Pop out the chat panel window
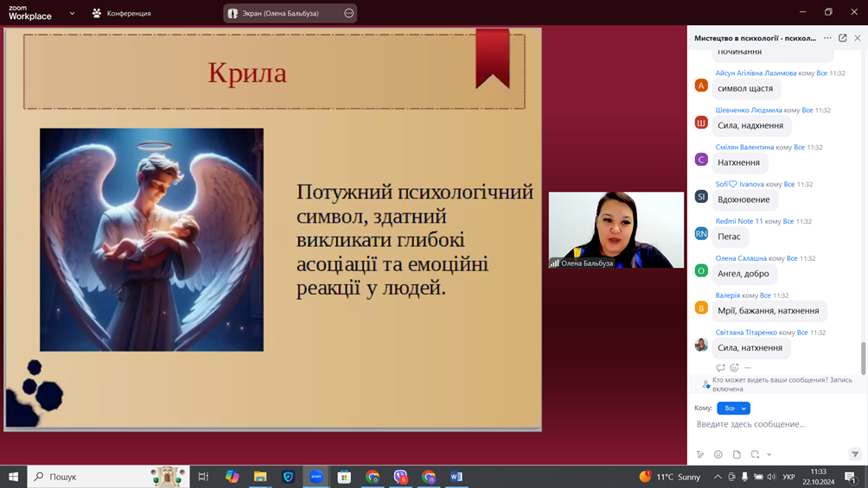Viewport: 868px width, 488px height. (843, 38)
